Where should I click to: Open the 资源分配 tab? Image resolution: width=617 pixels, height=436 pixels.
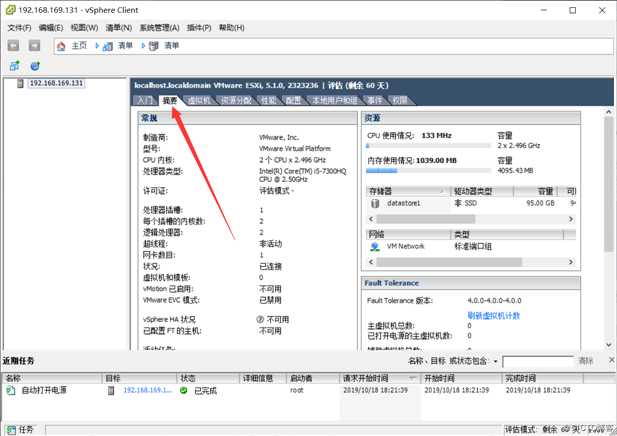click(x=236, y=100)
